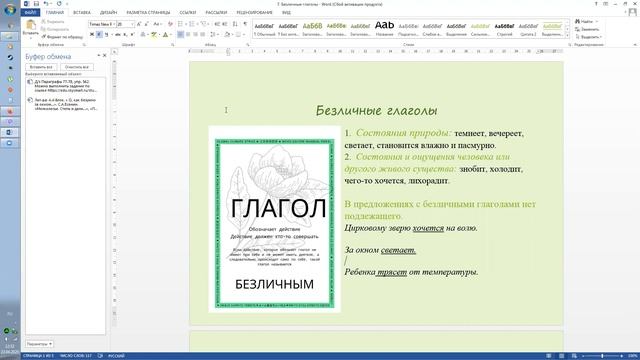
Task: Paste clipboard item starting with Д/з Параграфы
Action: tap(65, 86)
